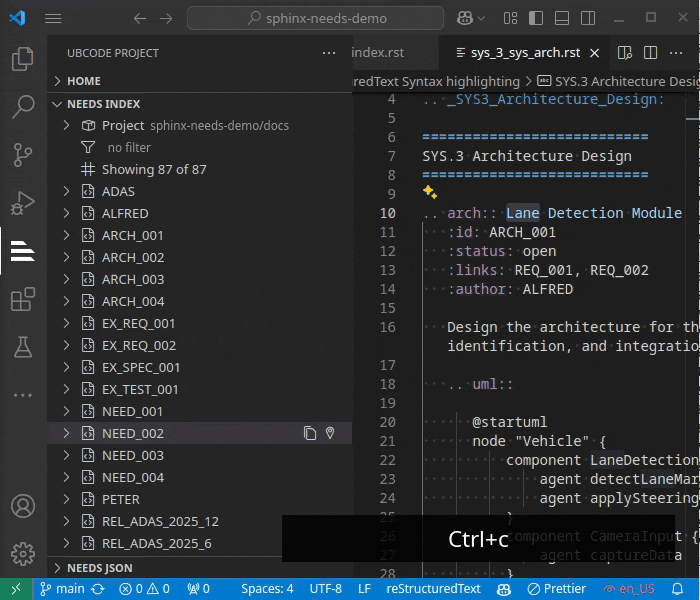Open problems errors and warnings indicator
This screenshot has width=700, height=600.
(x=144, y=589)
